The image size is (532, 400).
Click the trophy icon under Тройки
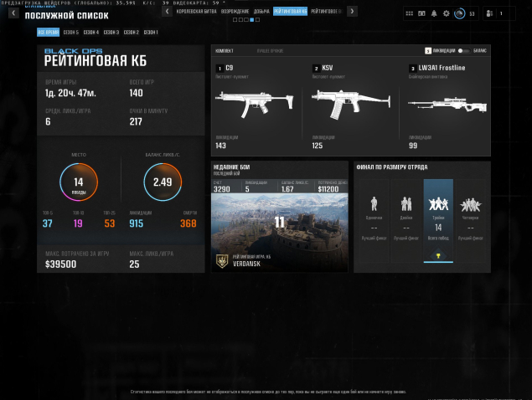click(x=438, y=255)
